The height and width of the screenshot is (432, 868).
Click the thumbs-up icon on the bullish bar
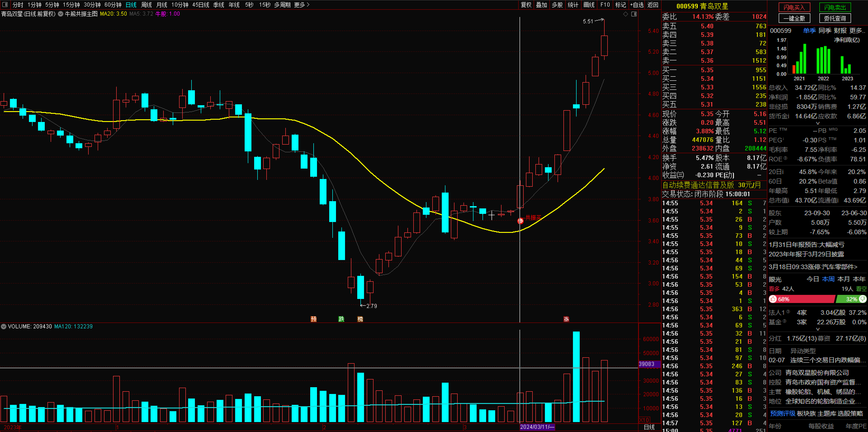tap(773, 299)
